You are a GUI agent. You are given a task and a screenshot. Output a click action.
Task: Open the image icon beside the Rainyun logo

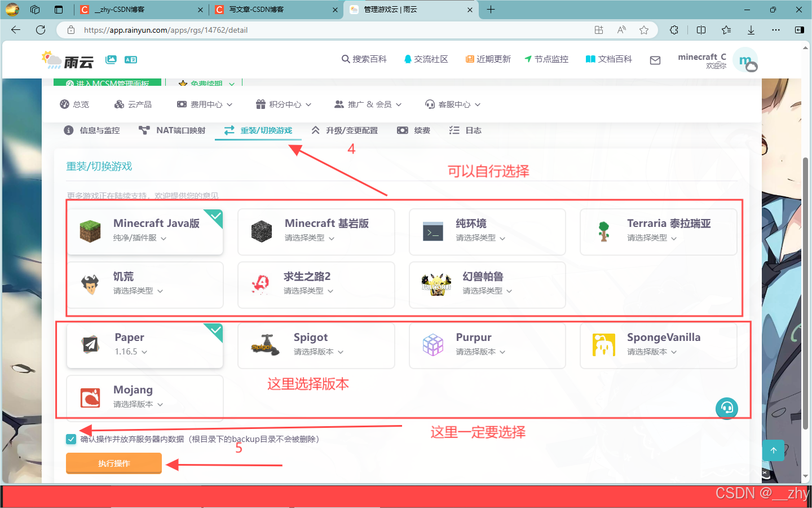coord(111,59)
